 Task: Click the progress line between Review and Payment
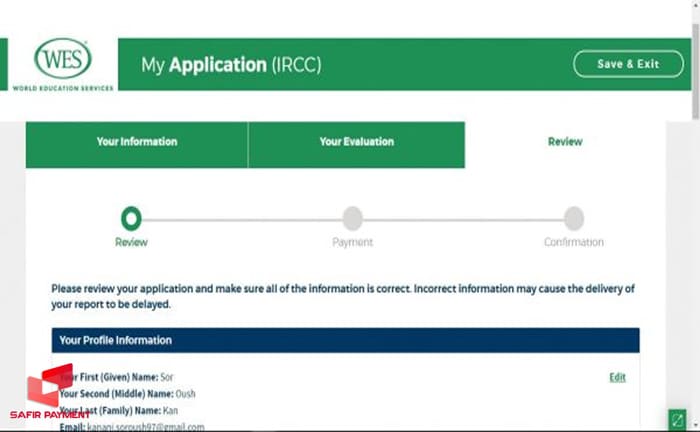pos(241,218)
